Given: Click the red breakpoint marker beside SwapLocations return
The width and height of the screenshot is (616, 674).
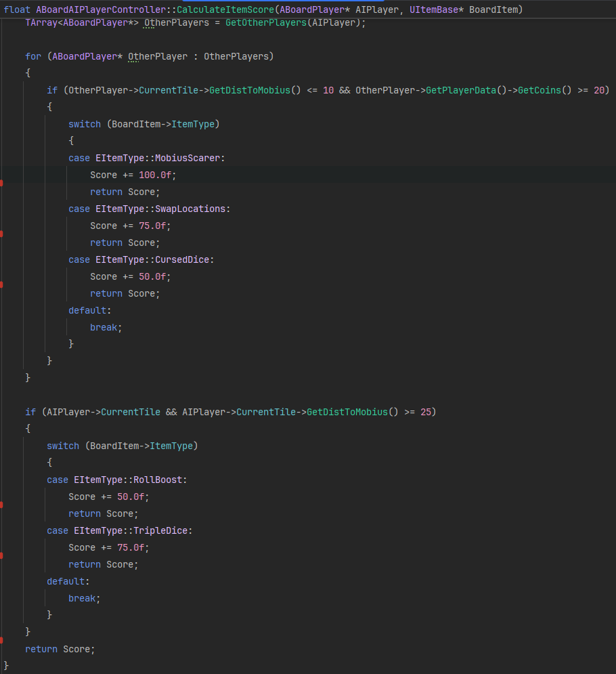Looking at the screenshot, I should pyautogui.click(x=1, y=234).
